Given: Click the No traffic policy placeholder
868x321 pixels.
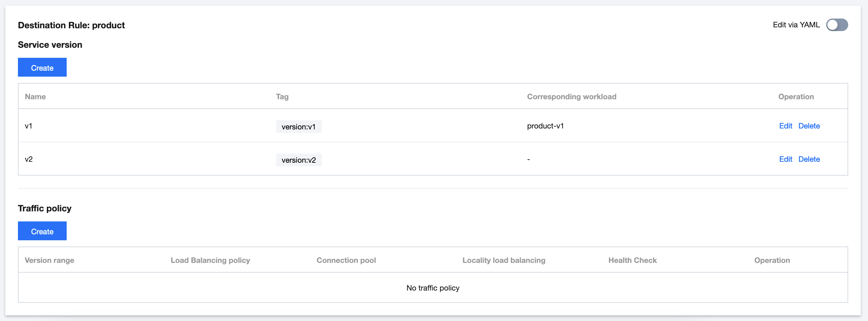Looking at the screenshot, I should point(433,288).
